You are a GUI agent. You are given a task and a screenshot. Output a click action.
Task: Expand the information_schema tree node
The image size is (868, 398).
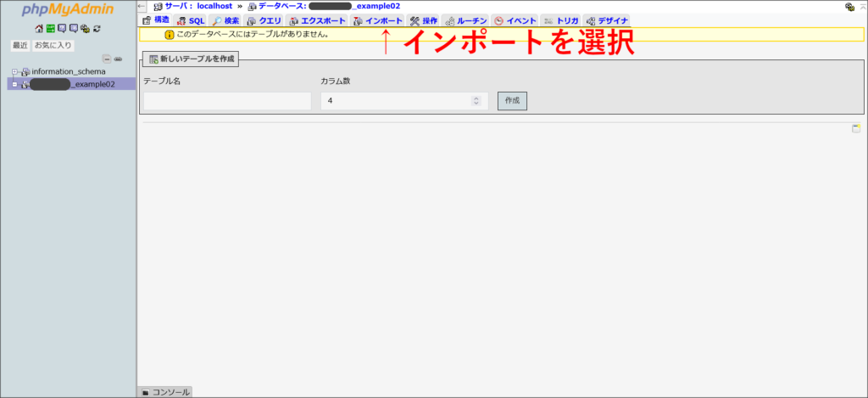pos(15,71)
